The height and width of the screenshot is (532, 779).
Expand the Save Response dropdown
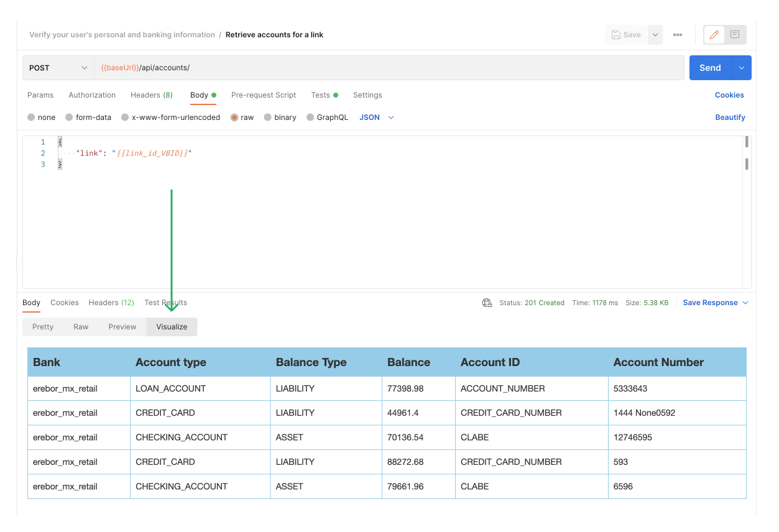point(716,303)
